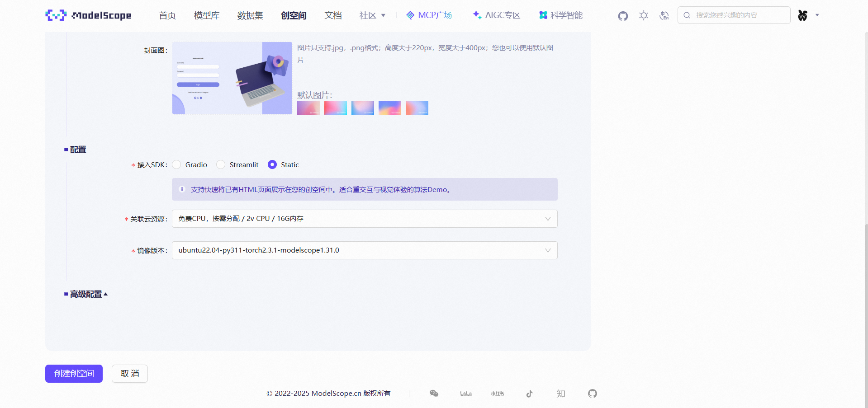Open the Zhihu icon in the footer
Viewport: 868px width, 408px height.
click(x=560, y=394)
